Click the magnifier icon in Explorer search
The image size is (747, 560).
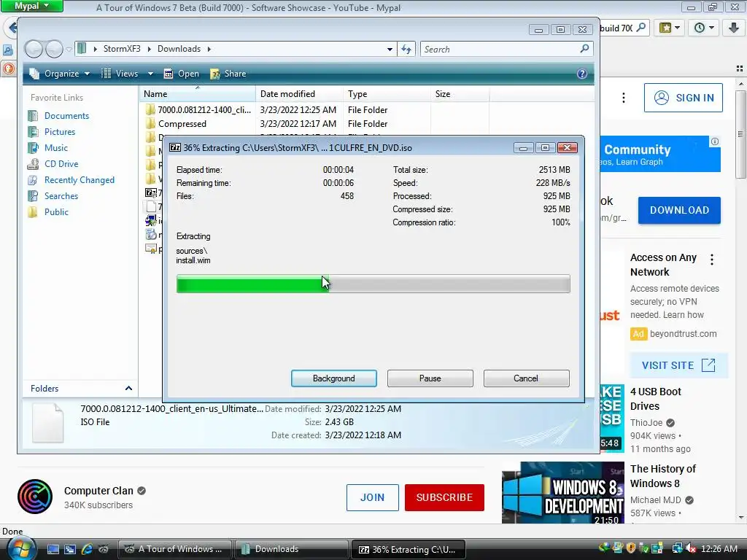pyautogui.click(x=584, y=49)
